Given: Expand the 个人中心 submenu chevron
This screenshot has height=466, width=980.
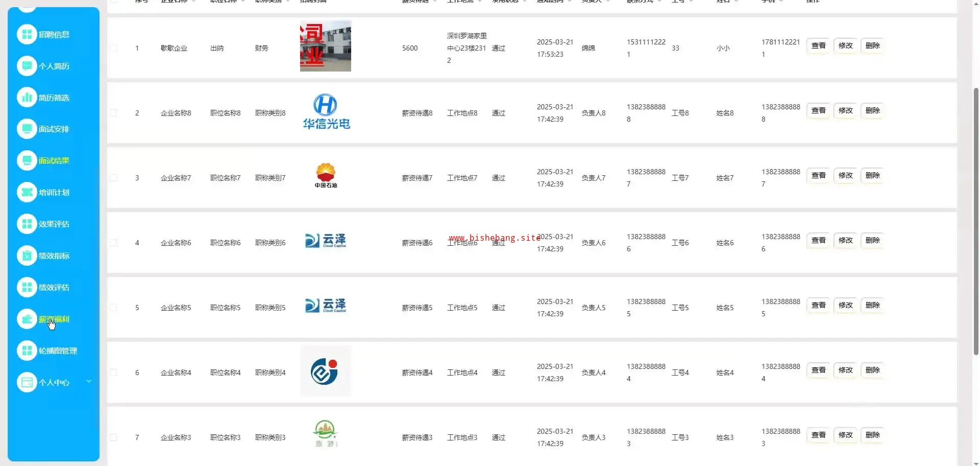Looking at the screenshot, I should [x=89, y=381].
